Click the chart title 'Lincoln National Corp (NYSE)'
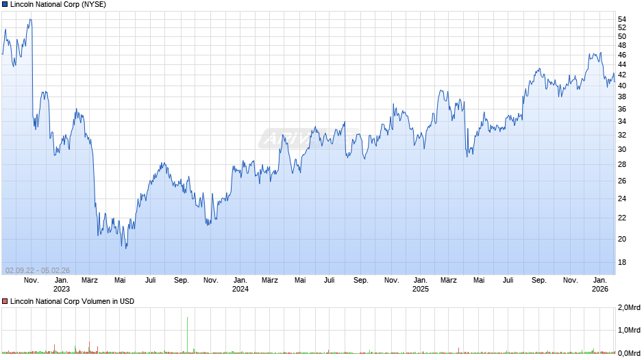 (x=58, y=5)
